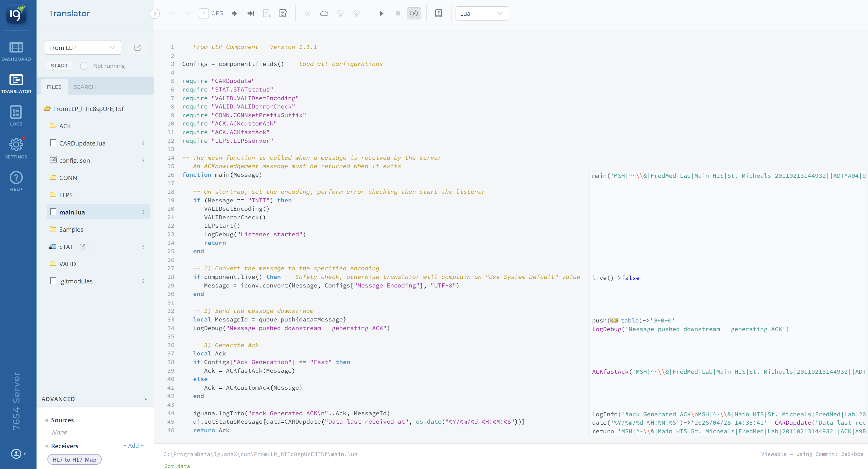This screenshot has height=469, width=868.
Task: Expand the ADVANCED section
Action: point(95,399)
